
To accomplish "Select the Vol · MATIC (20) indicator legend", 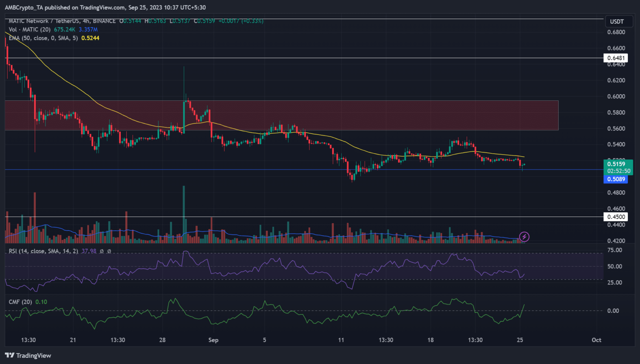I will click(x=29, y=30).
